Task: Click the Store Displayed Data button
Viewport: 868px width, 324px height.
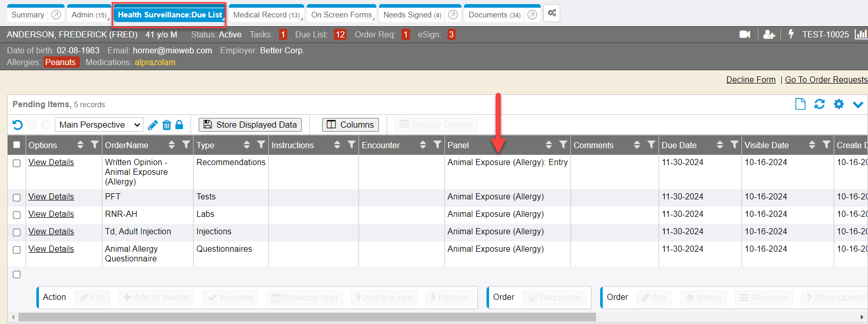Action: click(x=250, y=125)
